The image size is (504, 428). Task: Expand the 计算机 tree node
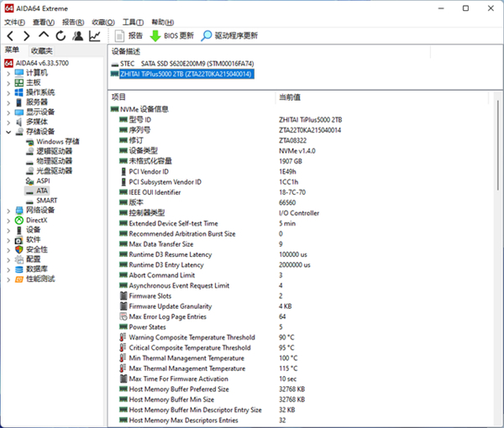pyautogui.click(x=8, y=73)
